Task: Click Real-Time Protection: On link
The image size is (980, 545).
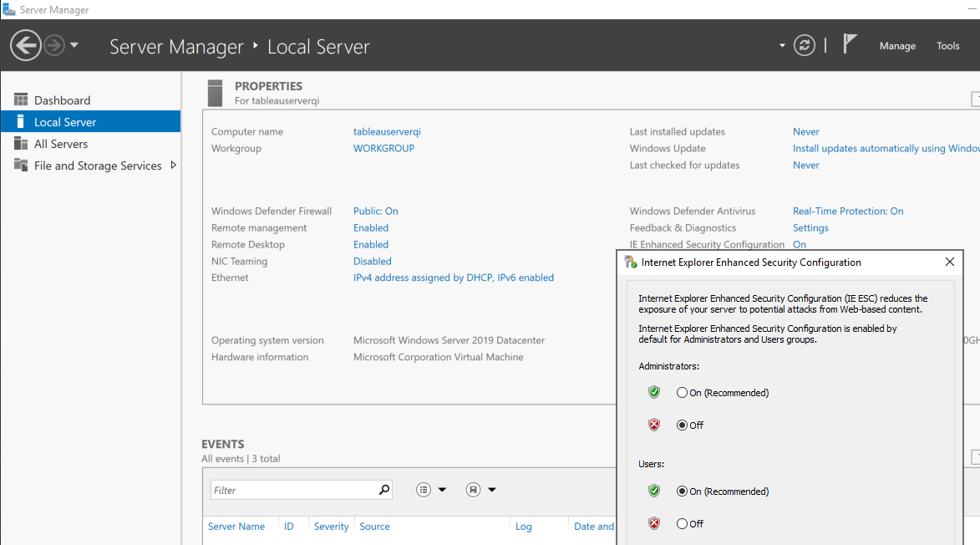Action: 847,211
